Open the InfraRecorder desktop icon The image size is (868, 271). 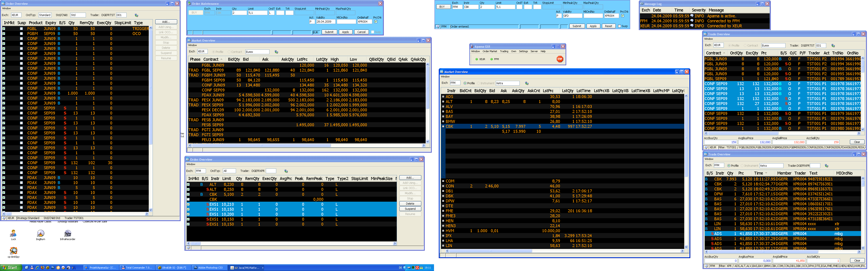(x=67, y=234)
